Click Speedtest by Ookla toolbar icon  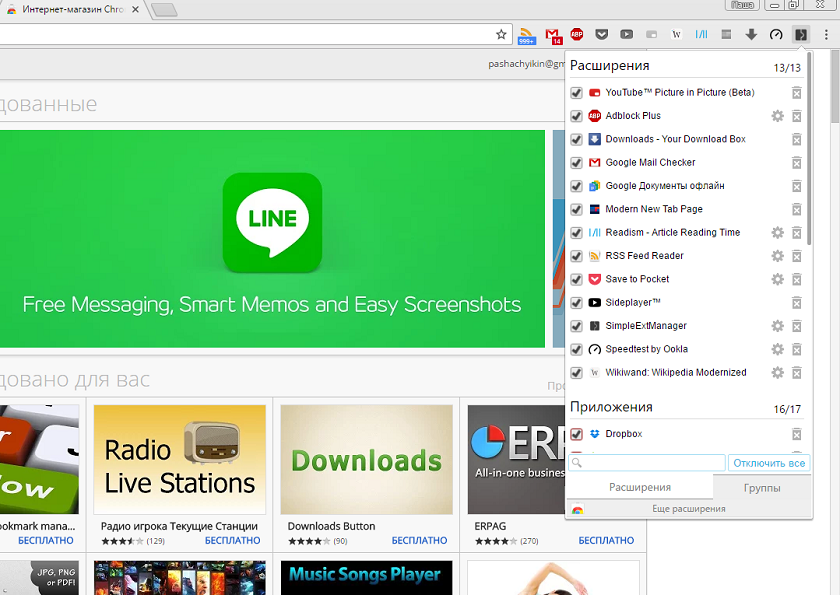point(776,34)
